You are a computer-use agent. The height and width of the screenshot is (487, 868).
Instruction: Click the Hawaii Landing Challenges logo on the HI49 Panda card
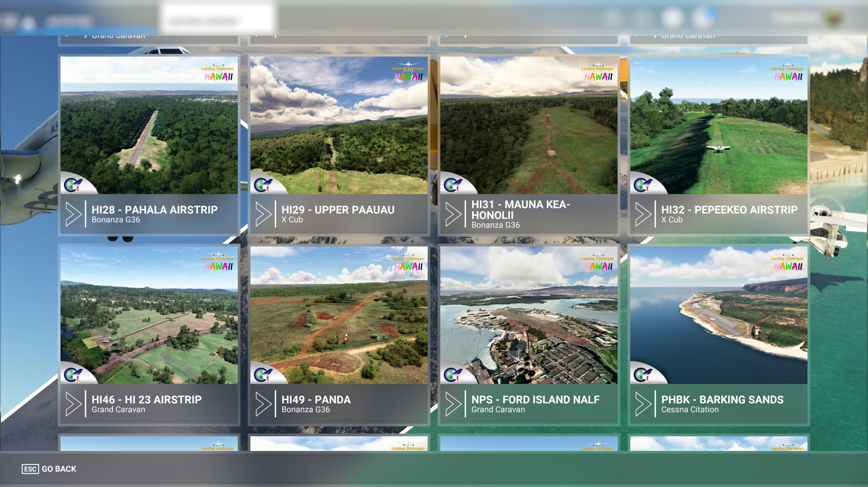click(408, 262)
